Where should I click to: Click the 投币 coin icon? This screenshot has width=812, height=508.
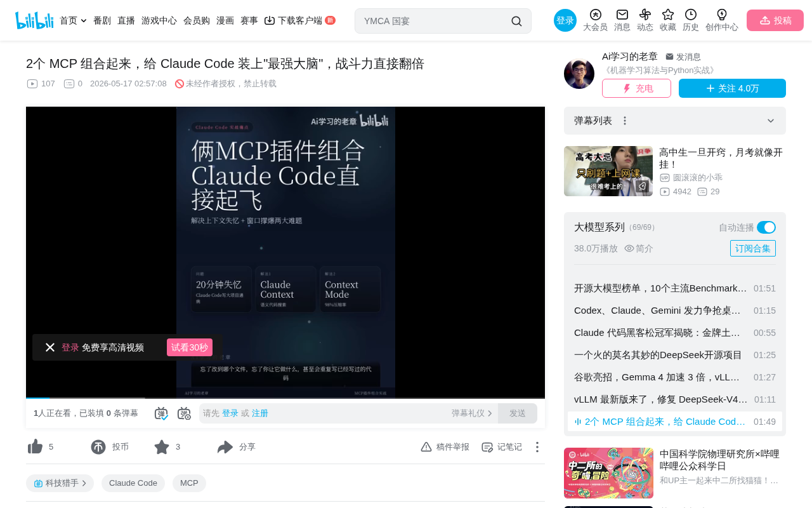(98, 447)
